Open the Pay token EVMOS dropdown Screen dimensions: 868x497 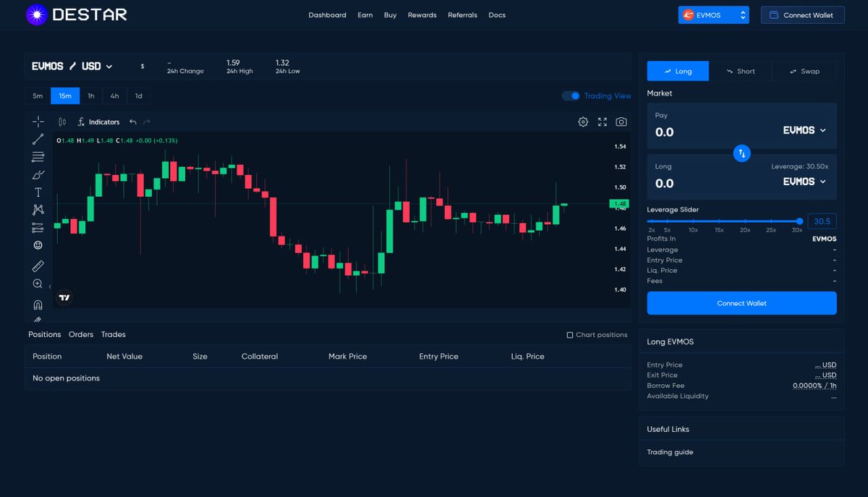pyautogui.click(x=804, y=129)
